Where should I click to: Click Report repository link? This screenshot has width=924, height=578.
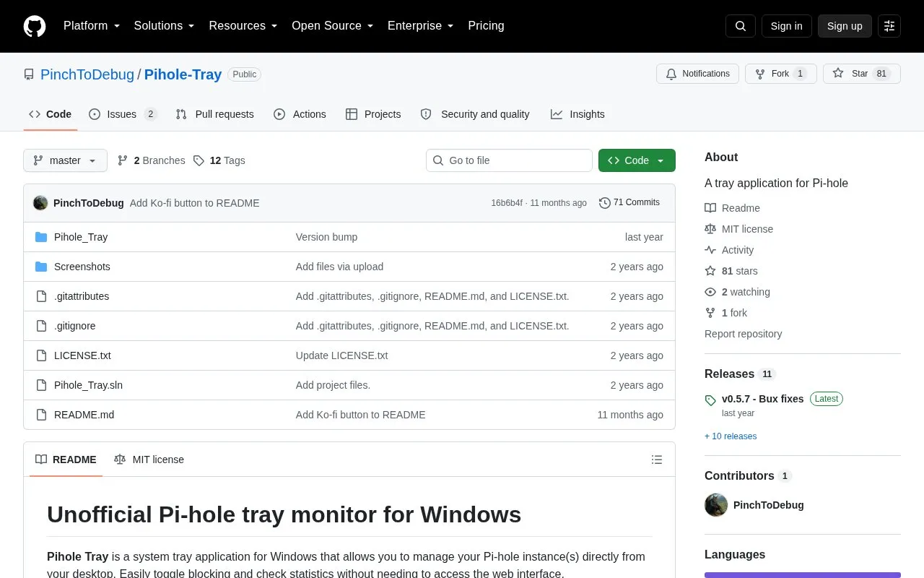click(x=743, y=334)
